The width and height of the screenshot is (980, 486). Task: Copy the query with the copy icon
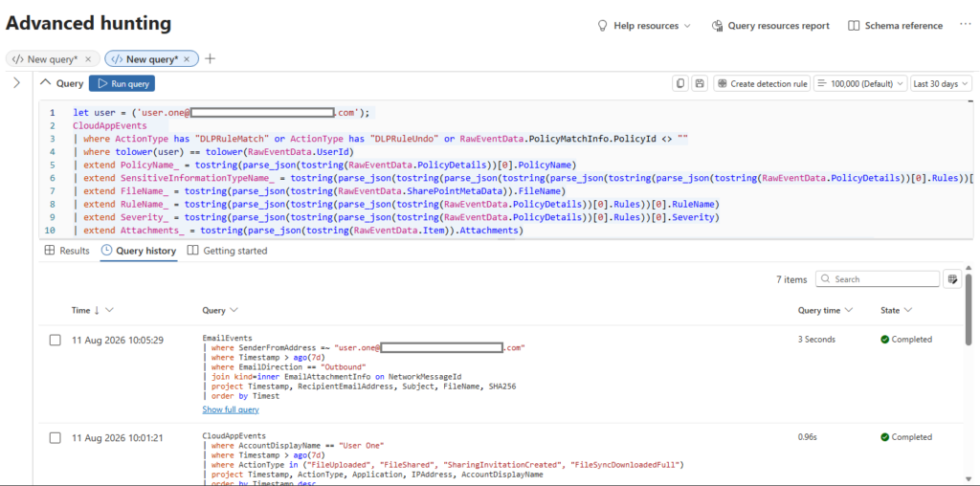pyautogui.click(x=680, y=83)
